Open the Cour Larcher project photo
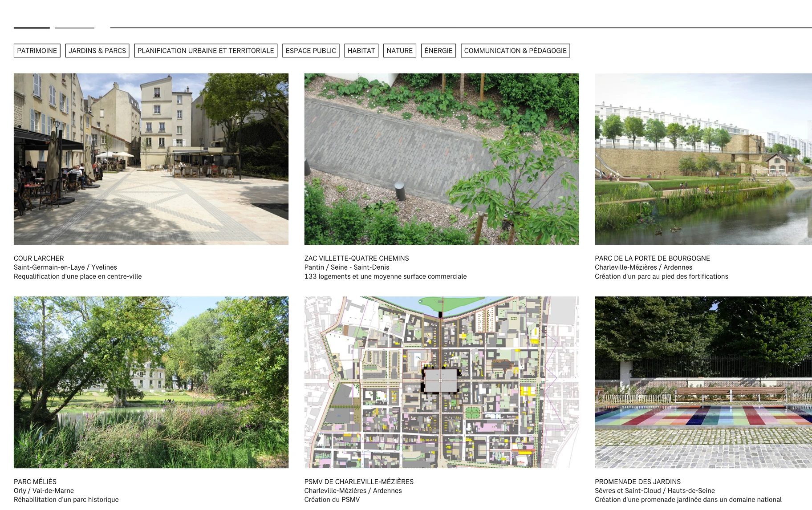 (151, 159)
